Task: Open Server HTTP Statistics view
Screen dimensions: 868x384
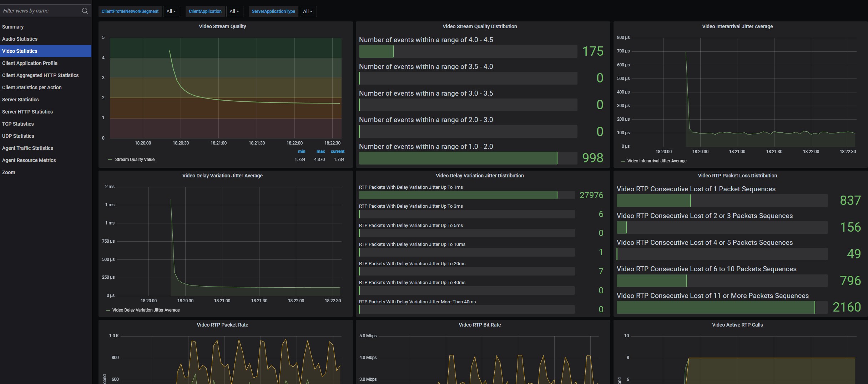Action: 27,112
